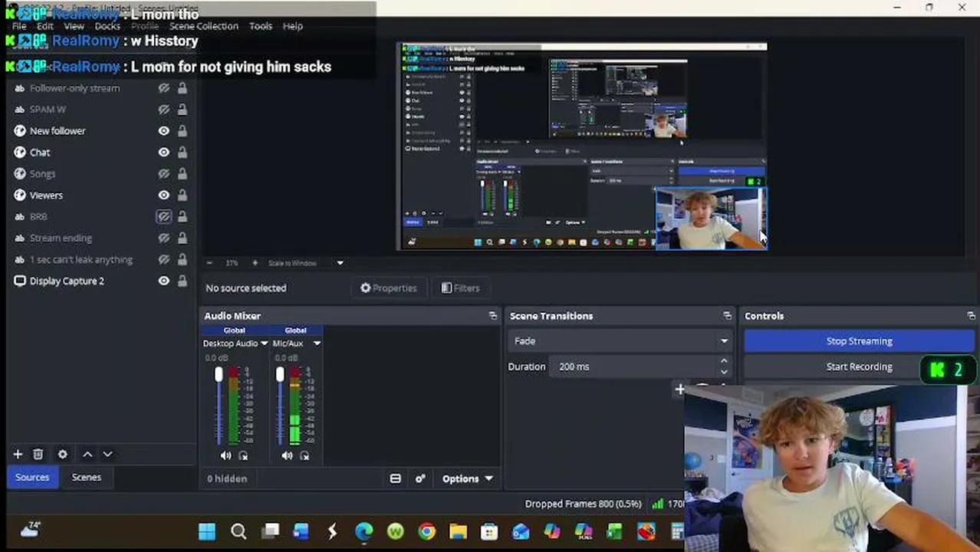Show the BRB source

163,217
